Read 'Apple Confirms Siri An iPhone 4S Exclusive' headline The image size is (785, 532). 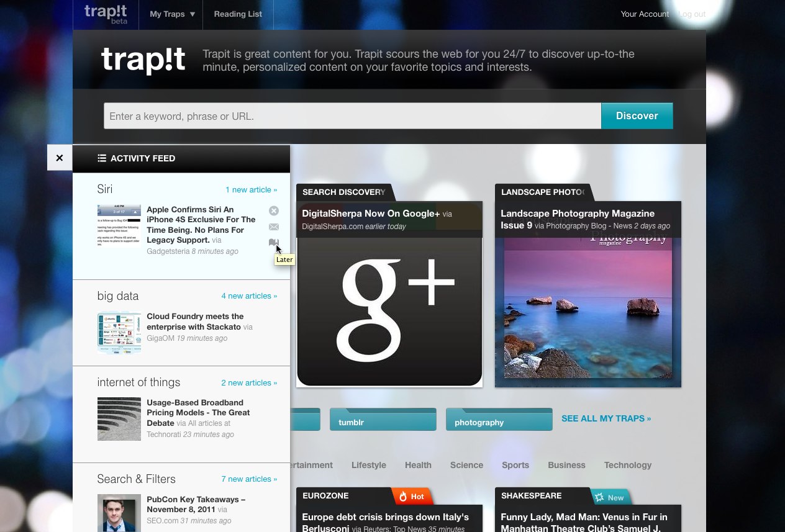coord(201,225)
